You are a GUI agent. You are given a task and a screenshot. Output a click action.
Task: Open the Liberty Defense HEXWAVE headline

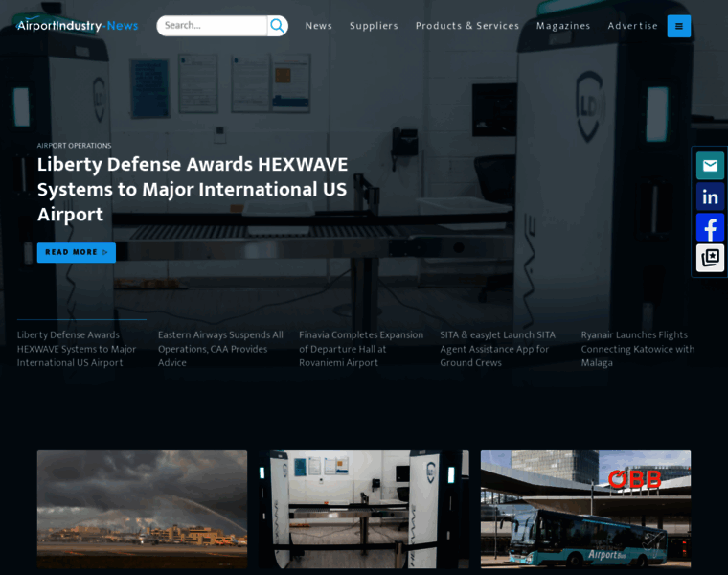[193, 189]
